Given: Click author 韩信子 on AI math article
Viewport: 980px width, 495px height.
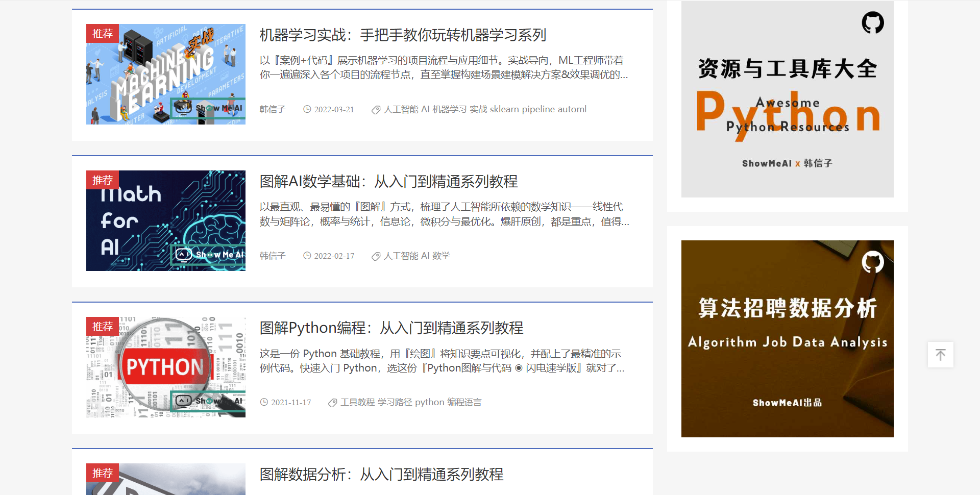Looking at the screenshot, I should (x=272, y=256).
